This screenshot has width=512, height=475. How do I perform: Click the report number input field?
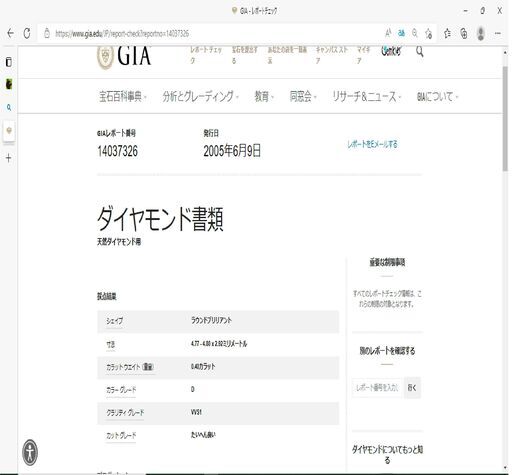click(378, 388)
